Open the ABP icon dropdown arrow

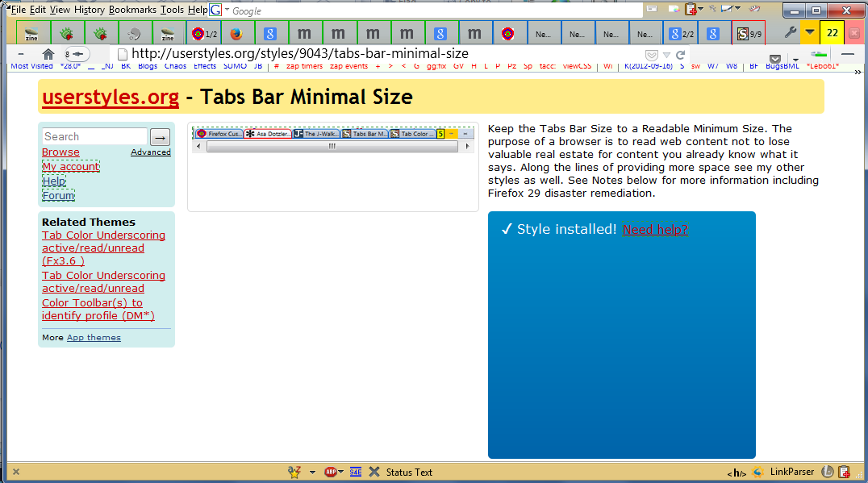tap(340, 472)
